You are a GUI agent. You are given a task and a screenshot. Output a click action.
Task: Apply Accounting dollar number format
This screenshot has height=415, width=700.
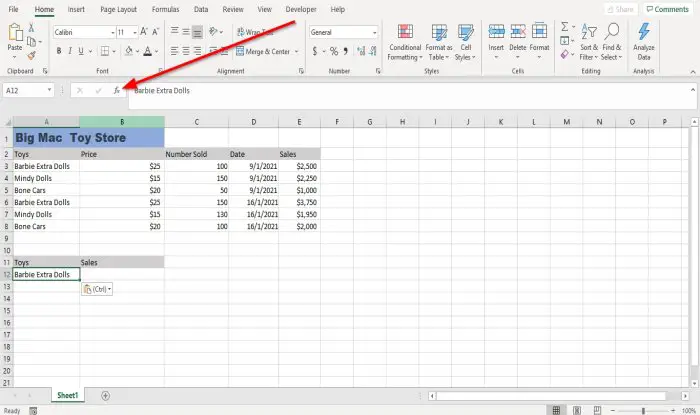tap(315, 51)
